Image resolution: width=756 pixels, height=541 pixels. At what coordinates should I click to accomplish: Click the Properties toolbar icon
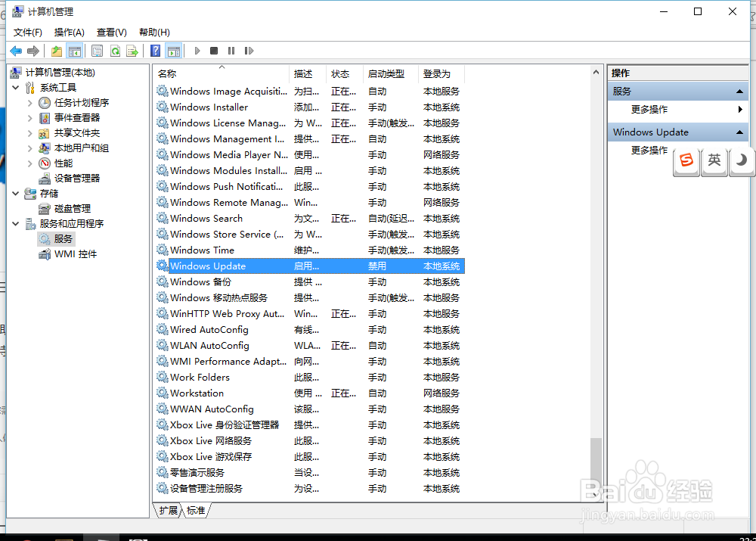pyautogui.click(x=97, y=51)
